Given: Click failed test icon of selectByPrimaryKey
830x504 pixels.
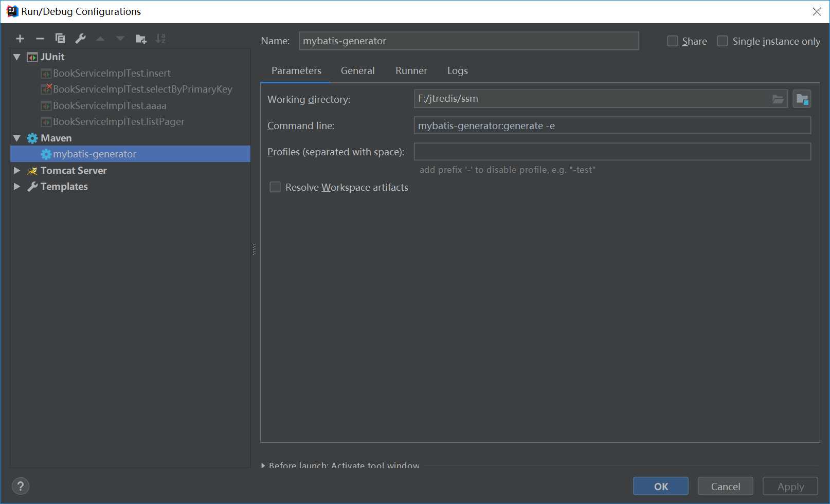Looking at the screenshot, I should point(46,89).
